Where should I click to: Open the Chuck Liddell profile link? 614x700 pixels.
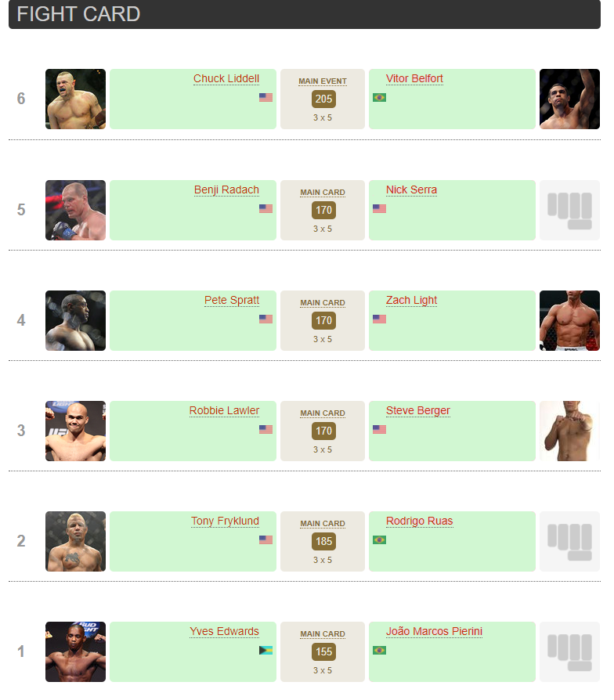point(226,79)
